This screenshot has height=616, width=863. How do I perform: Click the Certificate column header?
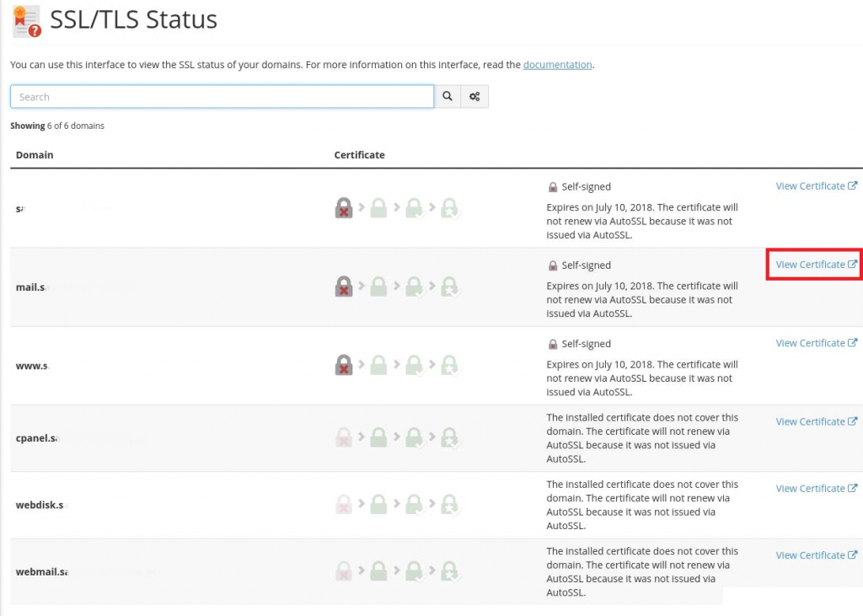359,155
